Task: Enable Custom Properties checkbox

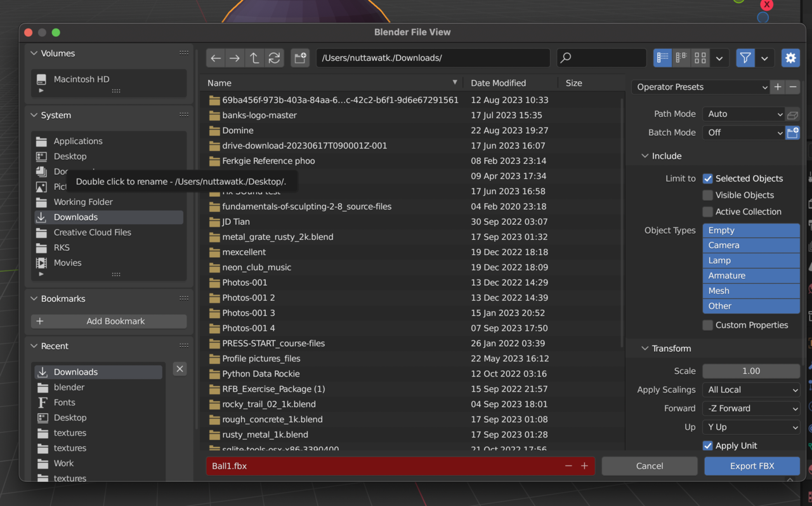Action: coord(708,325)
